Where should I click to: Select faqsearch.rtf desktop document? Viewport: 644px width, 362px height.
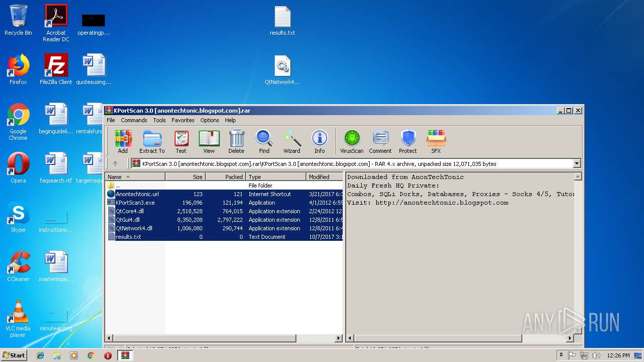point(56,167)
